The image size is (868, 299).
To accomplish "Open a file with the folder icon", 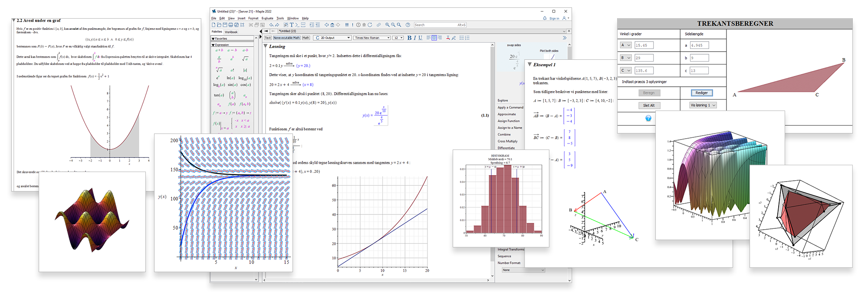I will [x=219, y=25].
